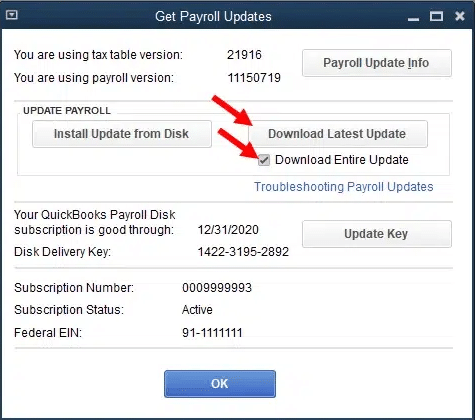Screen dimensions: 475x420
Task: Open the Troubleshooting Payroll Updates link
Action: coord(344,187)
